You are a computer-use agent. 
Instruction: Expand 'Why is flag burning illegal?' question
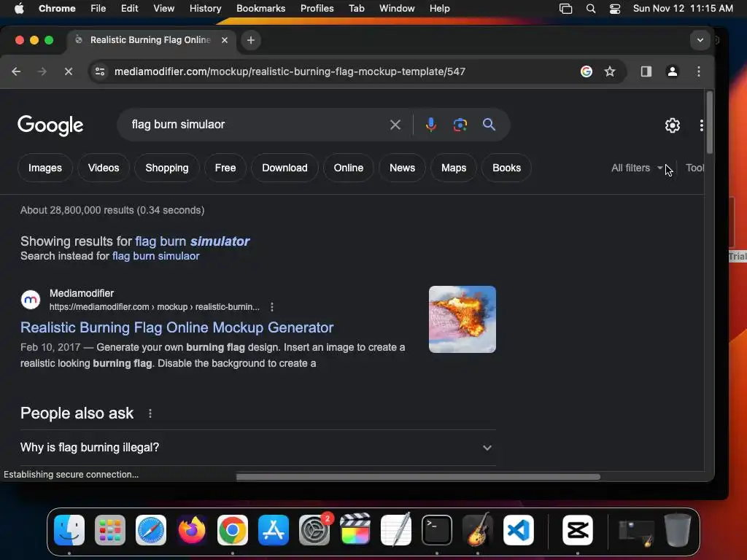pos(258,448)
